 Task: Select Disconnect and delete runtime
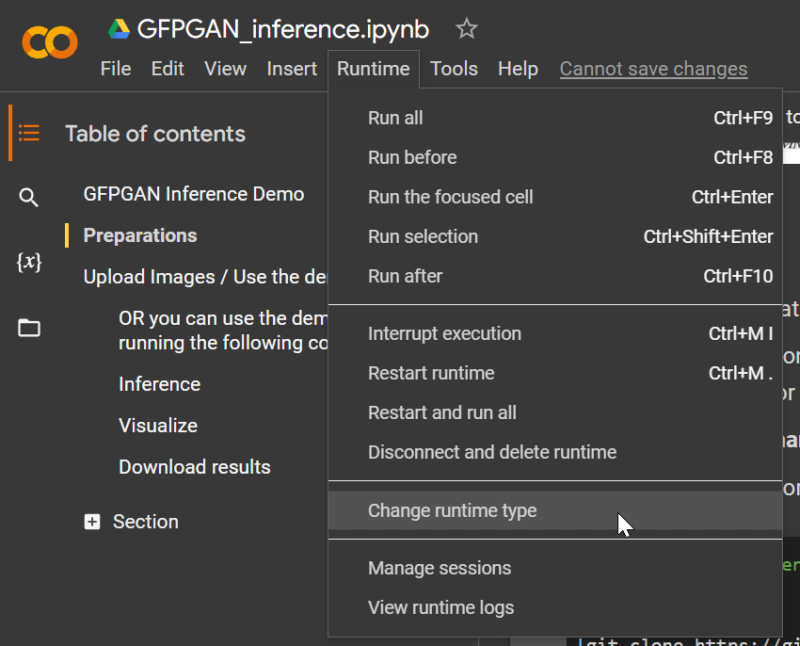pos(555,452)
